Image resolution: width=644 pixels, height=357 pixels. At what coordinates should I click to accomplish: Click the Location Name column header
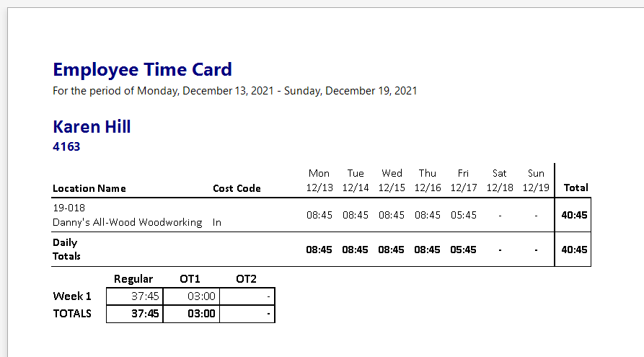tap(89, 188)
